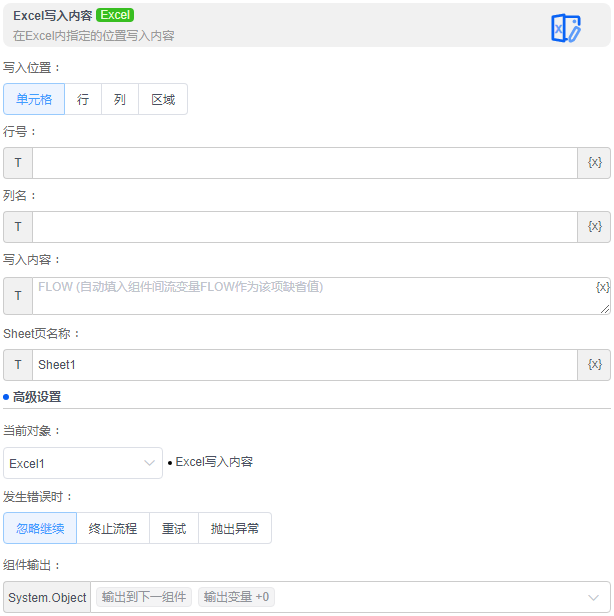
Task: Click the green Excel tag badge
Action: click(x=115, y=15)
